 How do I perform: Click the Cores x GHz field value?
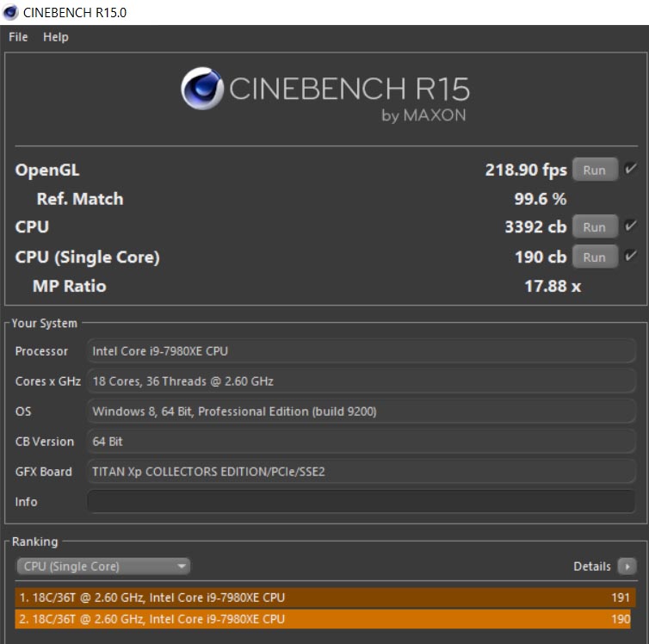click(x=361, y=381)
